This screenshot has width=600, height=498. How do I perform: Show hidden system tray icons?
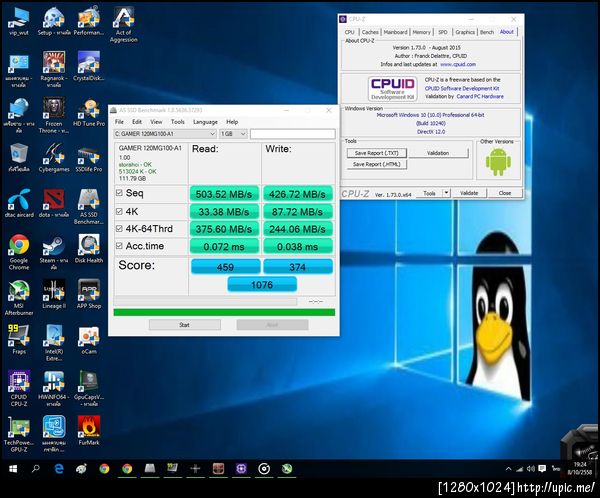pos(509,469)
